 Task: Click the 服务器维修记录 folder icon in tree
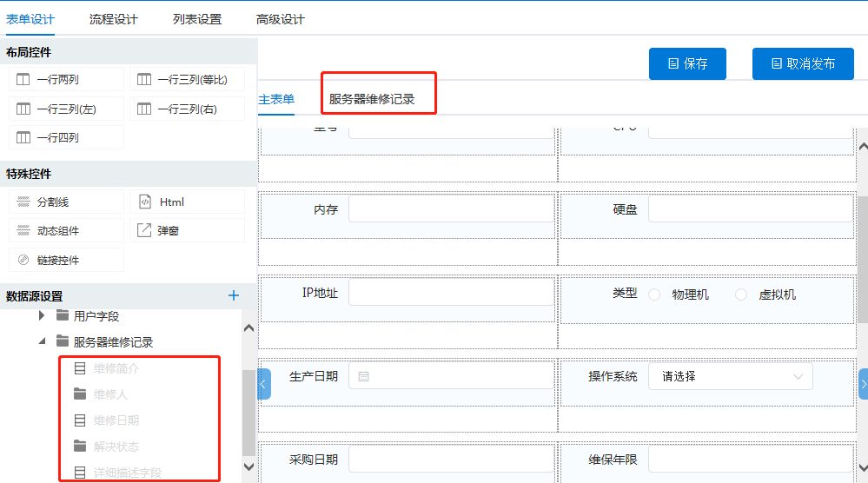[x=63, y=341]
